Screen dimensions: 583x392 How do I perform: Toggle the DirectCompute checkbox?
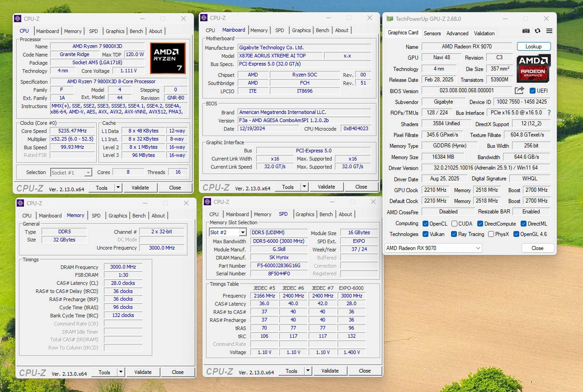pyautogui.click(x=480, y=223)
